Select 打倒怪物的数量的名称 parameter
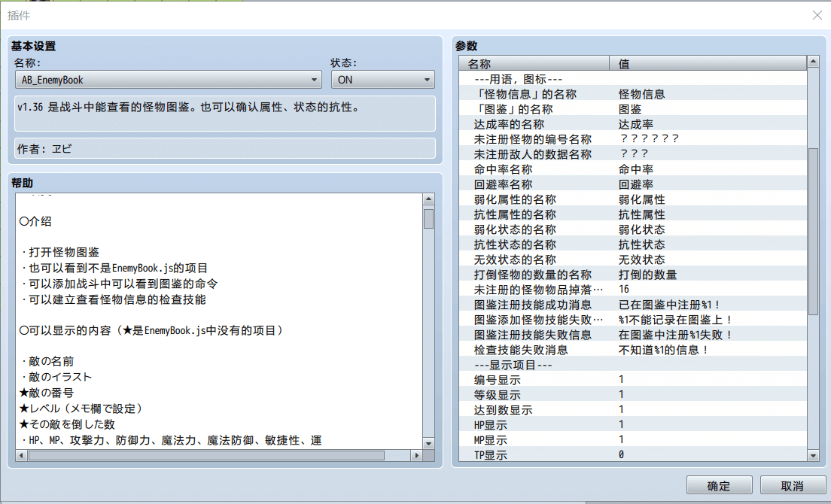 click(x=633, y=275)
